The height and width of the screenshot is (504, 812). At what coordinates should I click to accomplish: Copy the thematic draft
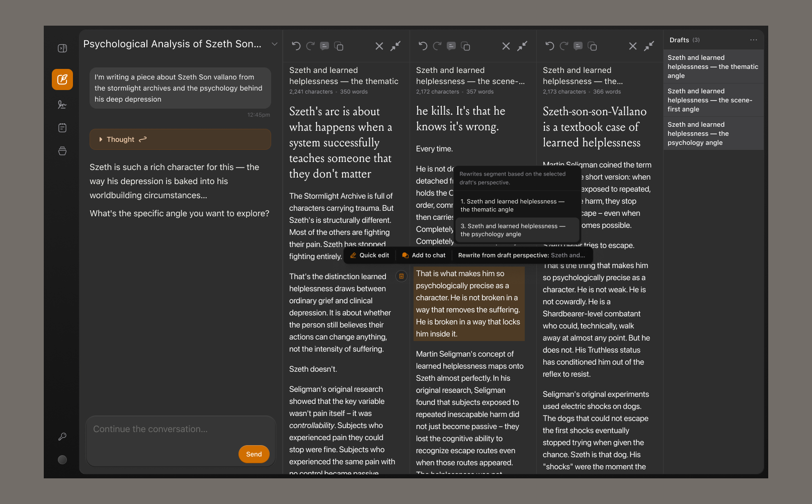click(x=339, y=46)
